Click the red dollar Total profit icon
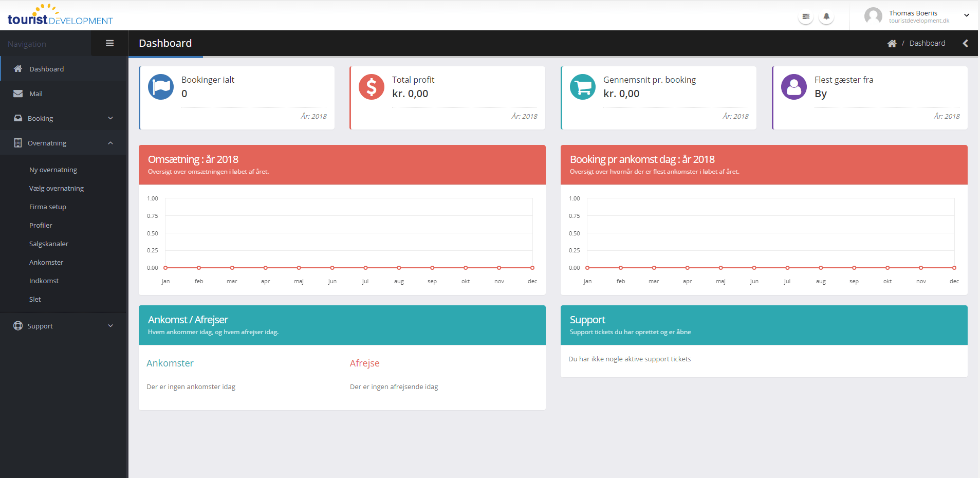Image resolution: width=980 pixels, height=478 pixels. point(372,87)
